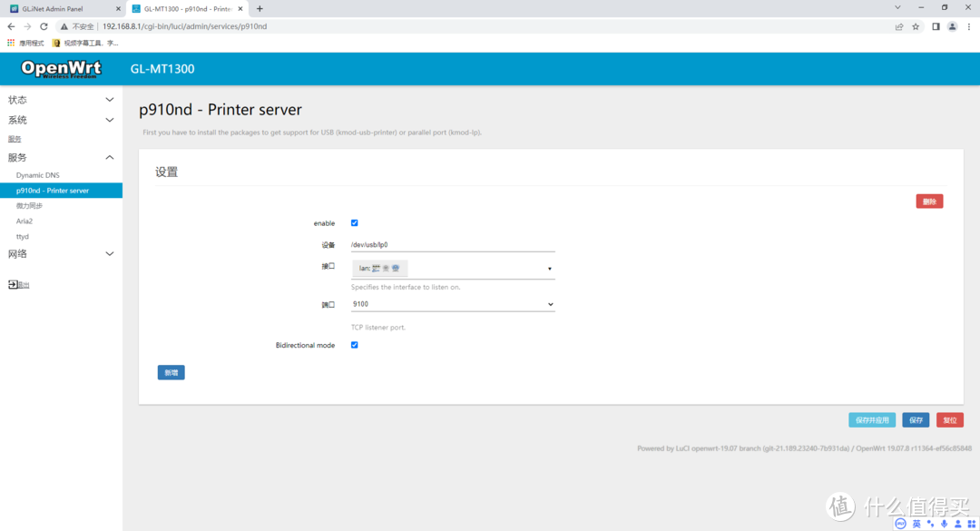Open the lan interface dropdown
The image size is (980, 531).
tap(453, 269)
